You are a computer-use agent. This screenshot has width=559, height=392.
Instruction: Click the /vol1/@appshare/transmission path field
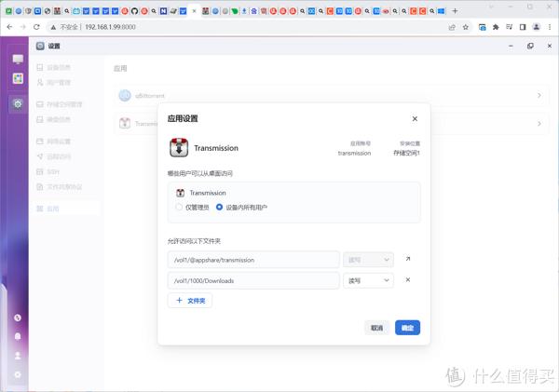click(x=253, y=260)
